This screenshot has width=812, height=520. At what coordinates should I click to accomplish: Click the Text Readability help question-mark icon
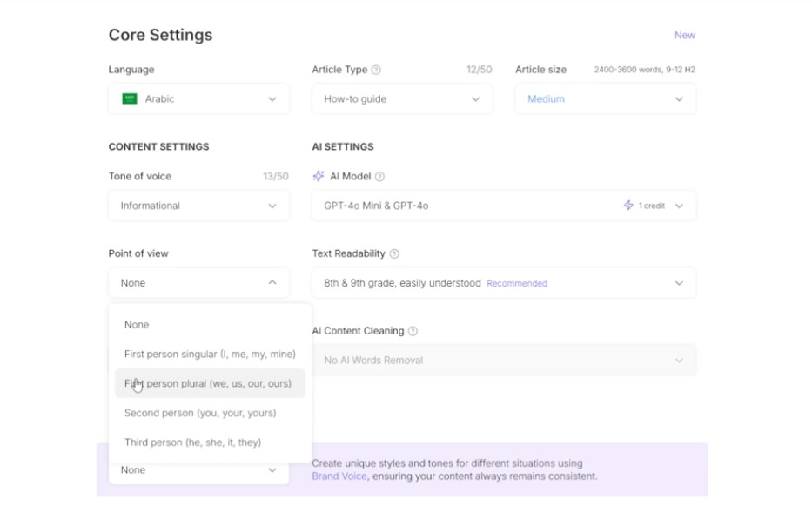coord(394,254)
